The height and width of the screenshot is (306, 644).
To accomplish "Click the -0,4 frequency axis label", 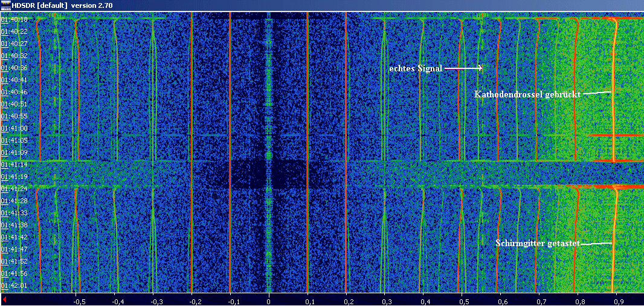I will [x=117, y=302].
